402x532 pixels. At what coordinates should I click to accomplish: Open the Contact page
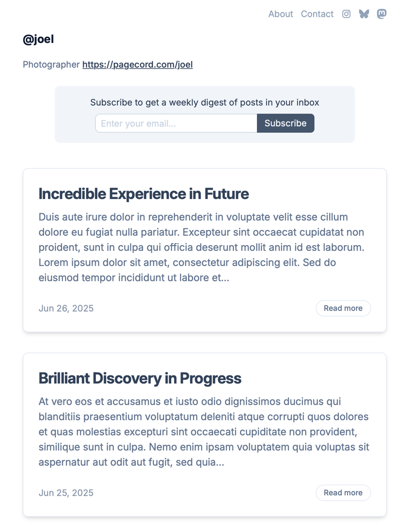(x=317, y=14)
